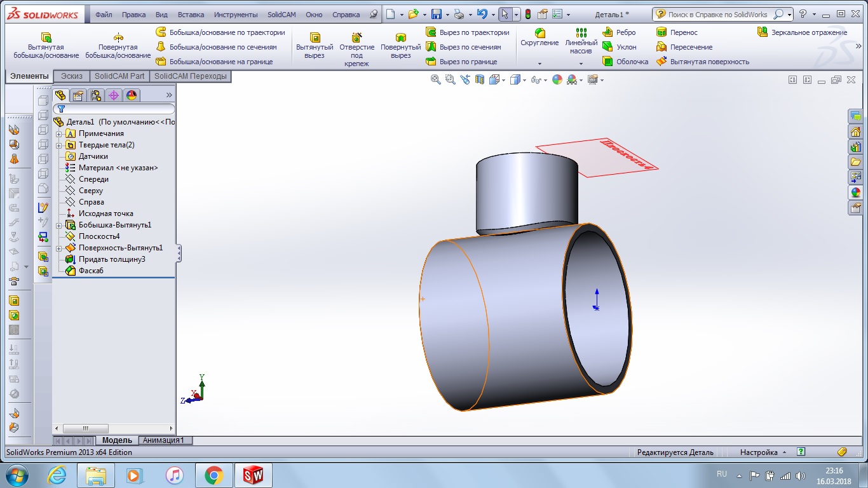Viewport: 868px width, 488px height.
Task: Click the Save document icon
Action: point(437,14)
